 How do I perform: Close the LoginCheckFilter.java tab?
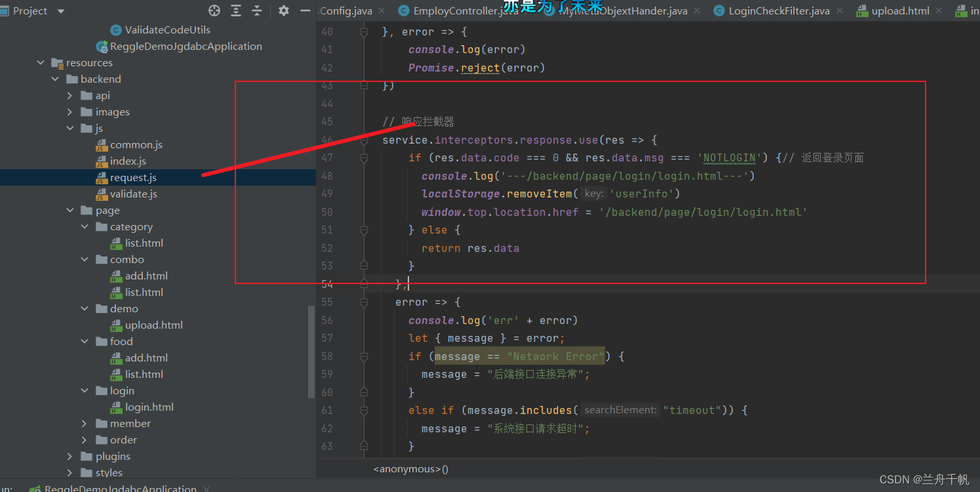pos(839,10)
